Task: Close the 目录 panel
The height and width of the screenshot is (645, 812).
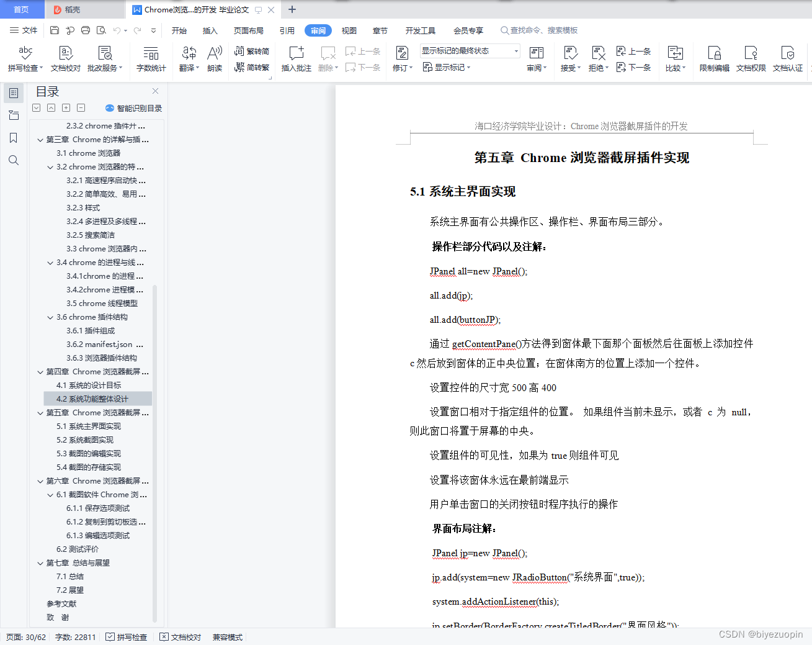Action: tap(155, 91)
